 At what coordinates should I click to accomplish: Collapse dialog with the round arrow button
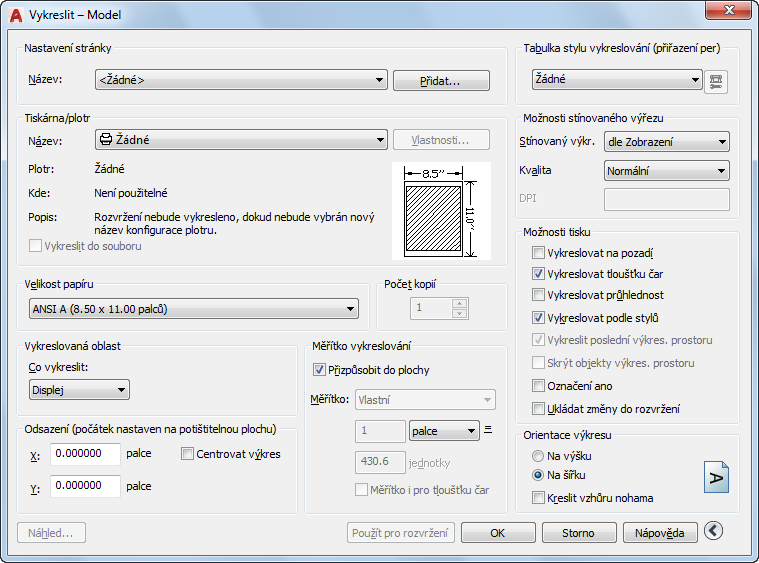[x=713, y=531]
